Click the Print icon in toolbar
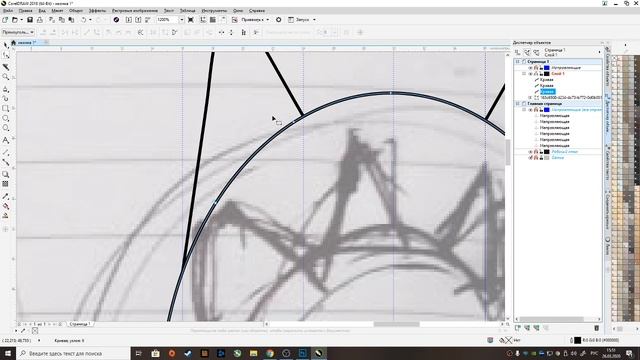This screenshot has height=360, width=640. [x=40, y=20]
